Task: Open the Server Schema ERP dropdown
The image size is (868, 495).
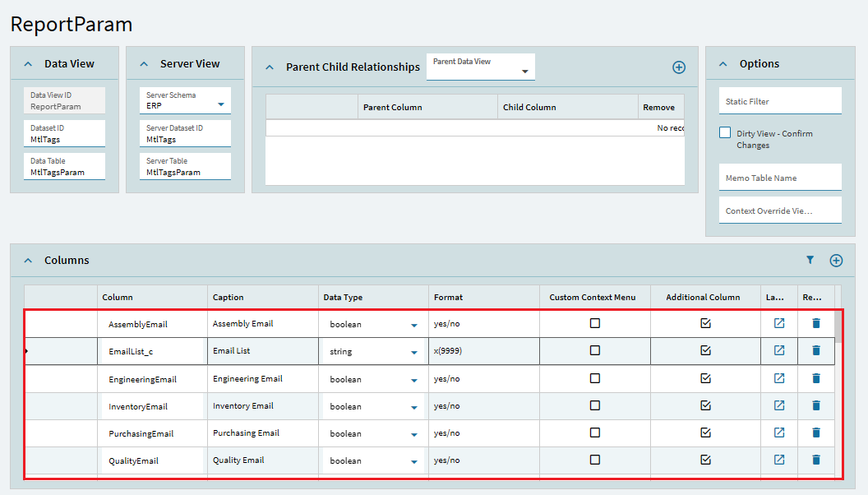Action: (221, 104)
